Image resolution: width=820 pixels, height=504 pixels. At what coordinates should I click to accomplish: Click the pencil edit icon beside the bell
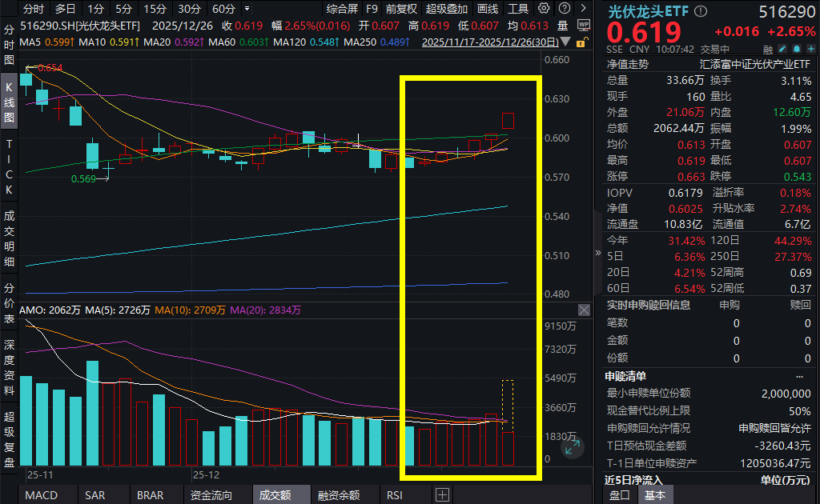coord(782,49)
